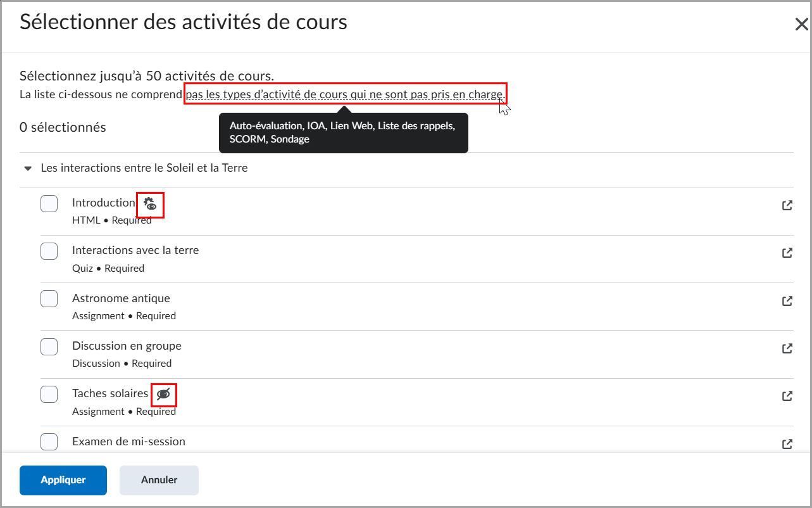
Task: Click the Astronome antique activity title
Action: coord(121,298)
